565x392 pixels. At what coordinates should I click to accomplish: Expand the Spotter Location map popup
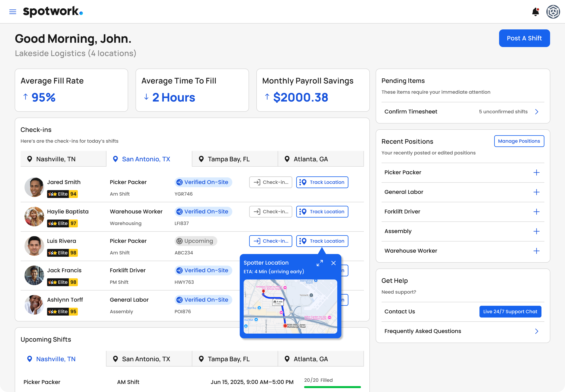(x=320, y=263)
